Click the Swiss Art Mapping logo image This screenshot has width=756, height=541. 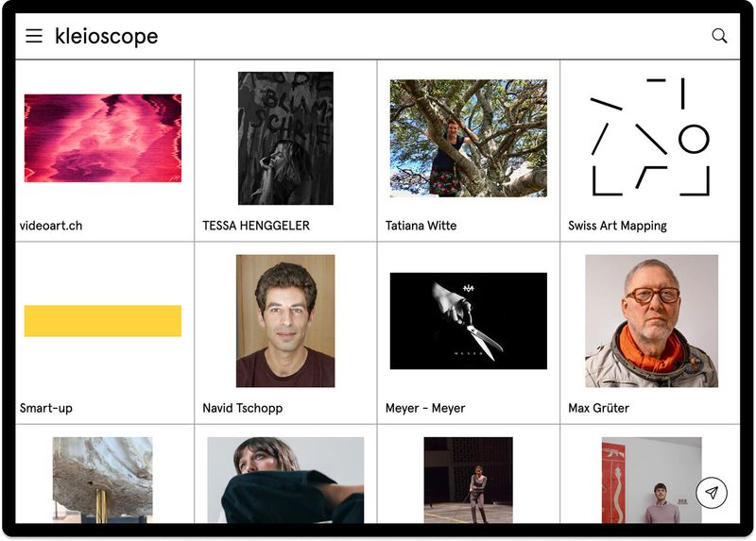[650, 138]
